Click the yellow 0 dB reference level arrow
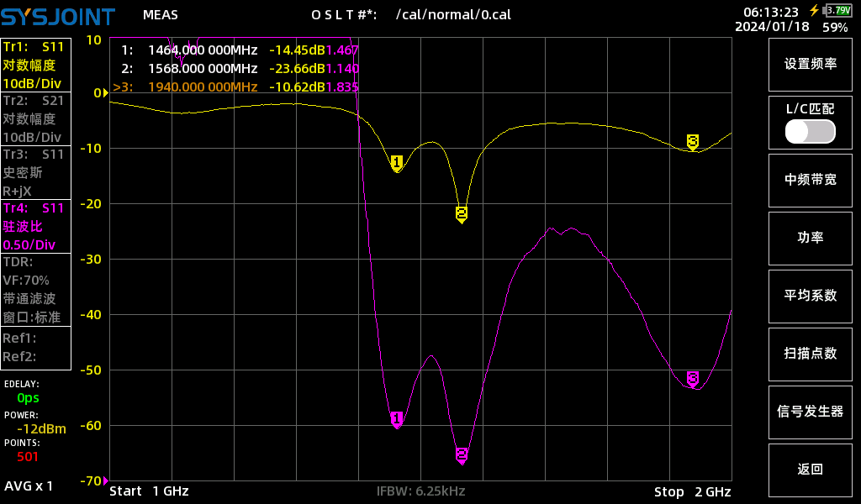The image size is (861, 504). (x=105, y=93)
